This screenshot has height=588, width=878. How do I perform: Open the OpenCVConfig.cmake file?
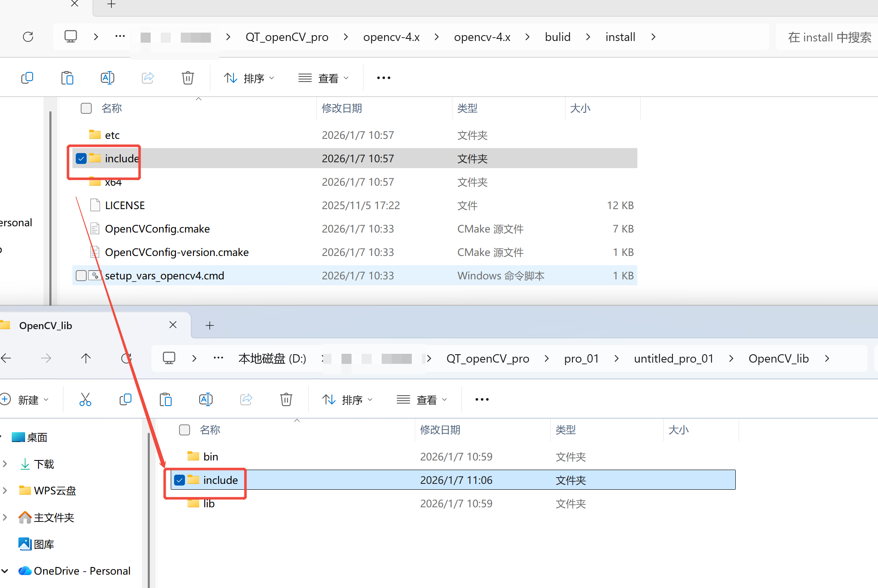(157, 229)
